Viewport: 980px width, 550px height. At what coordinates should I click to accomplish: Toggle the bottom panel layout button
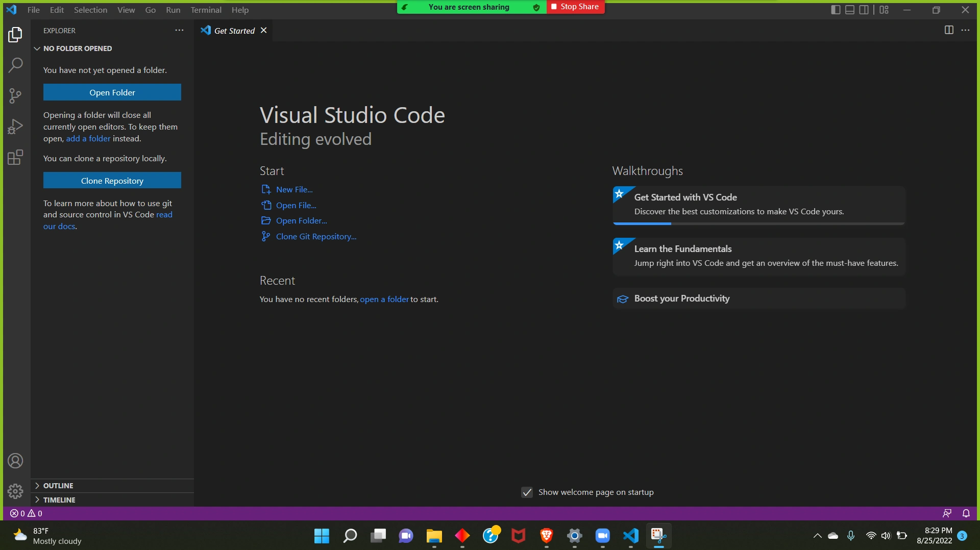click(850, 10)
